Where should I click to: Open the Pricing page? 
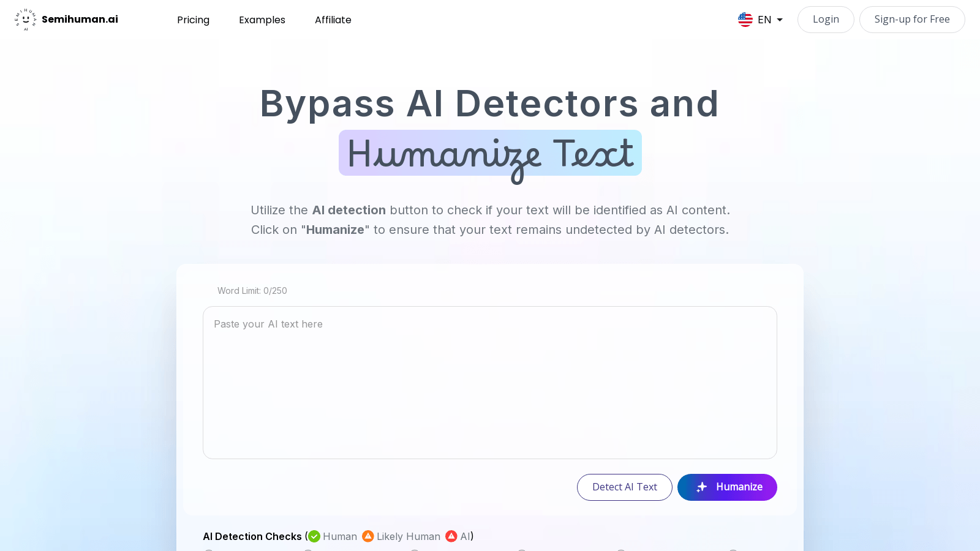(x=193, y=20)
